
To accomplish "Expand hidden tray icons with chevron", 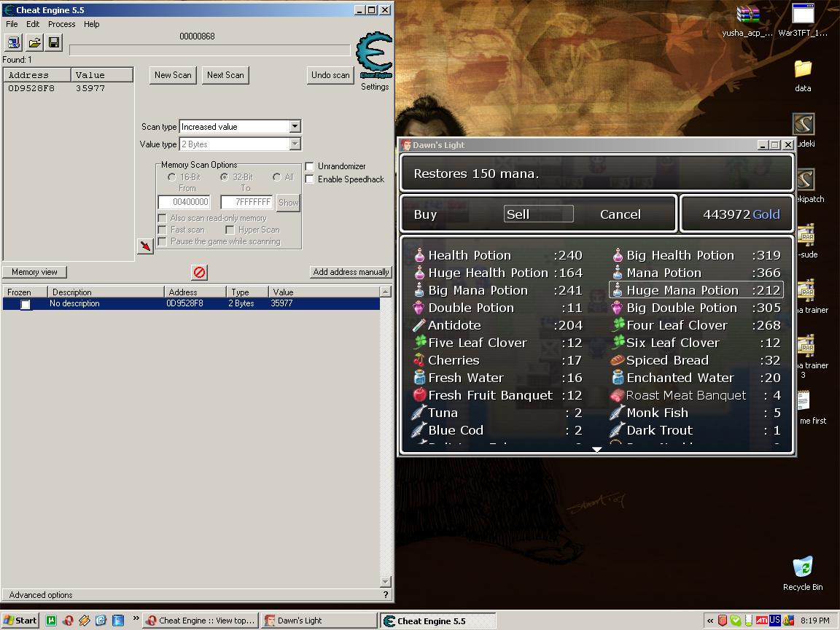I will pos(709,621).
